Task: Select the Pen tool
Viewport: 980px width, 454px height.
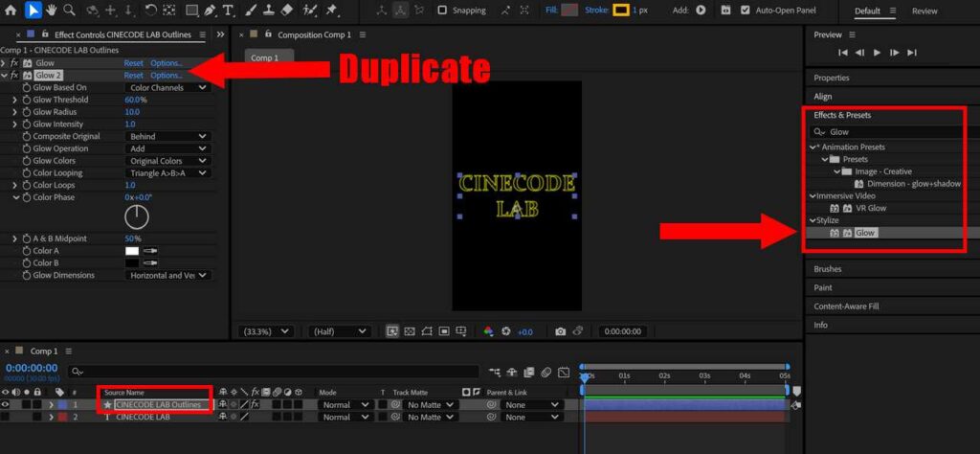Action: 210,10
